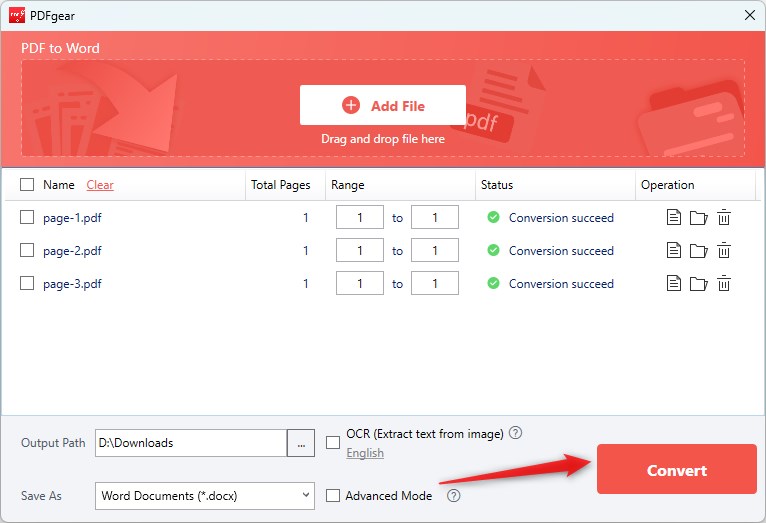Open converted file for page-2.pdf
766x523 pixels.
674,251
